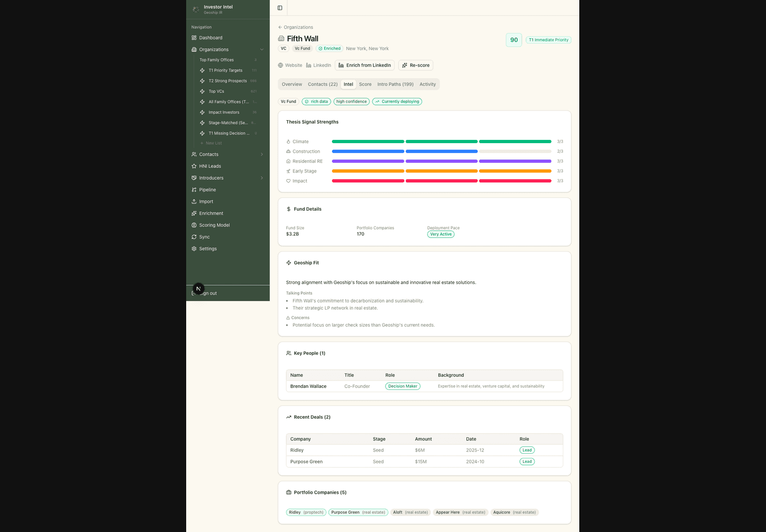Viewport: 766px width, 532px height.
Task: Add a New List in sidebar
Action: coord(211,143)
